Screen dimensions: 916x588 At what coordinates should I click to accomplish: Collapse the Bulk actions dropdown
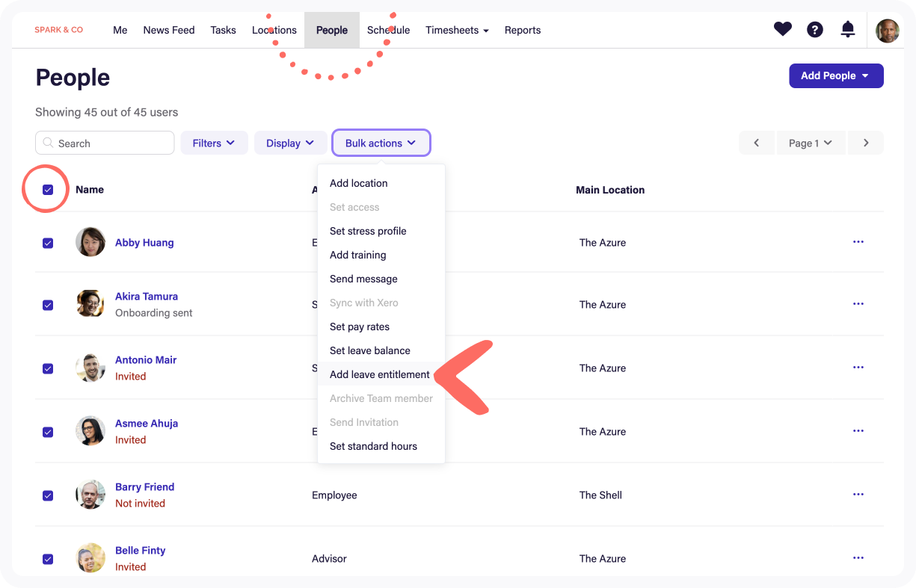[381, 143]
